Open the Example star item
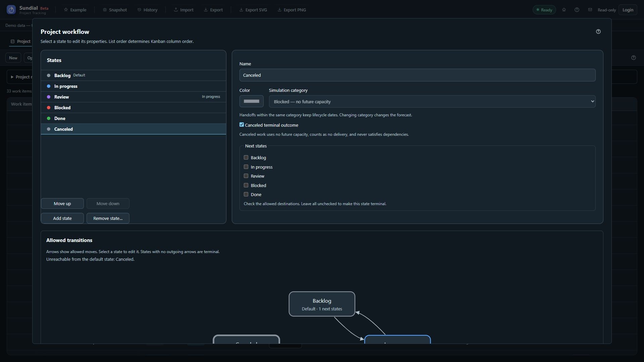Image resolution: width=644 pixels, height=362 pixels. [x=75, y=10]
